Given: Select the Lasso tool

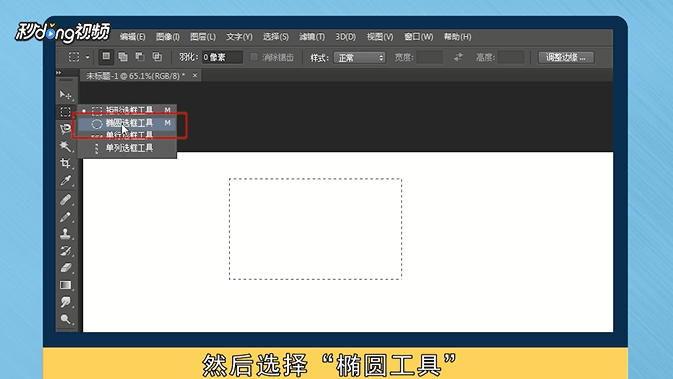Looking at the screenshot, I should 65,129.
